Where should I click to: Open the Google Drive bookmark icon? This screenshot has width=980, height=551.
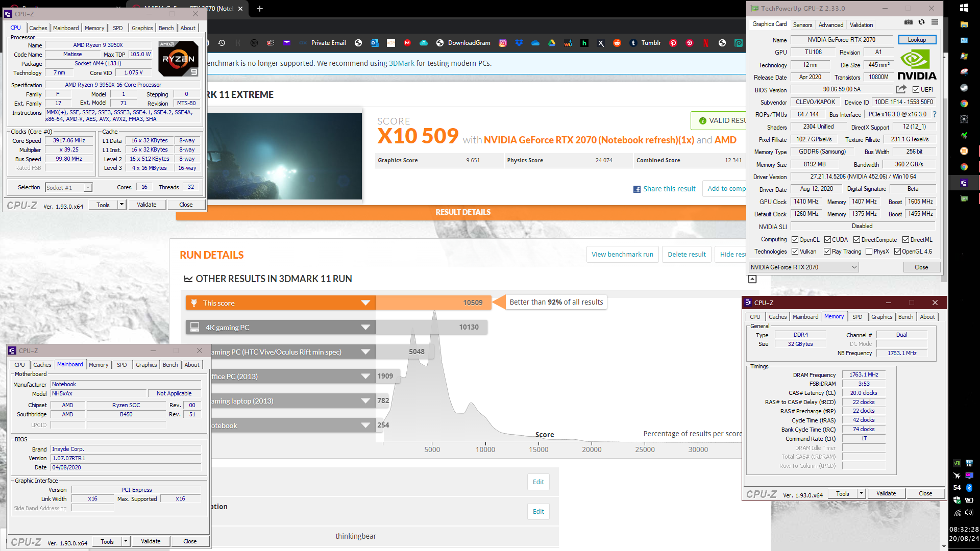(x=552, y=43)
